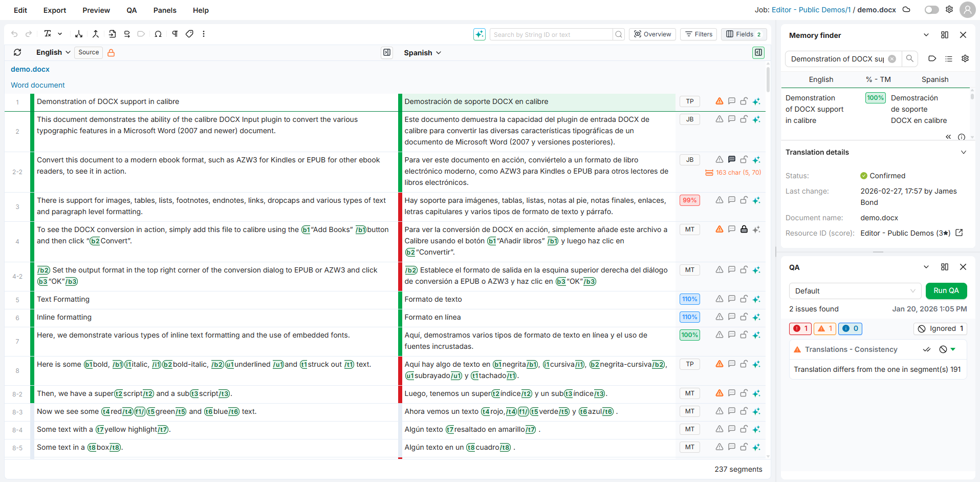Open the Default QA profile dropdown
This screenshot has height=482, width=980.
[855, 291]
